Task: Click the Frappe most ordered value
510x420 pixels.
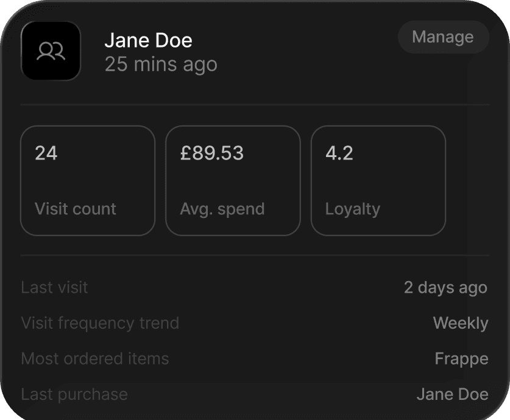Action: [461, 359]
